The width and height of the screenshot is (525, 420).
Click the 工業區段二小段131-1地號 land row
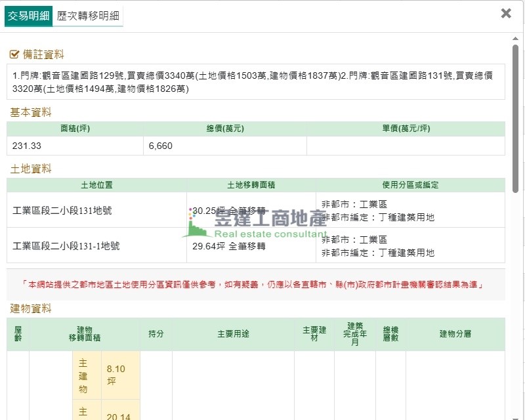(x=66, y=246)
